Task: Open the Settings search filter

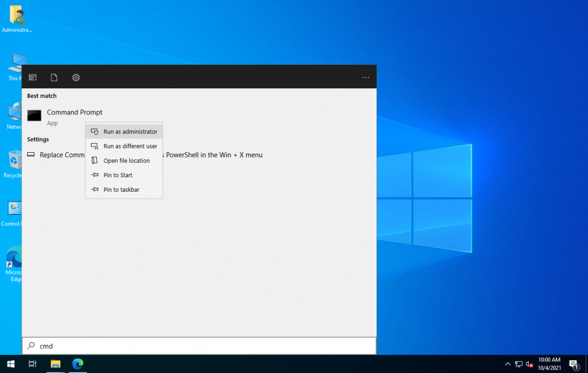Action: click(x=76, y=77)
